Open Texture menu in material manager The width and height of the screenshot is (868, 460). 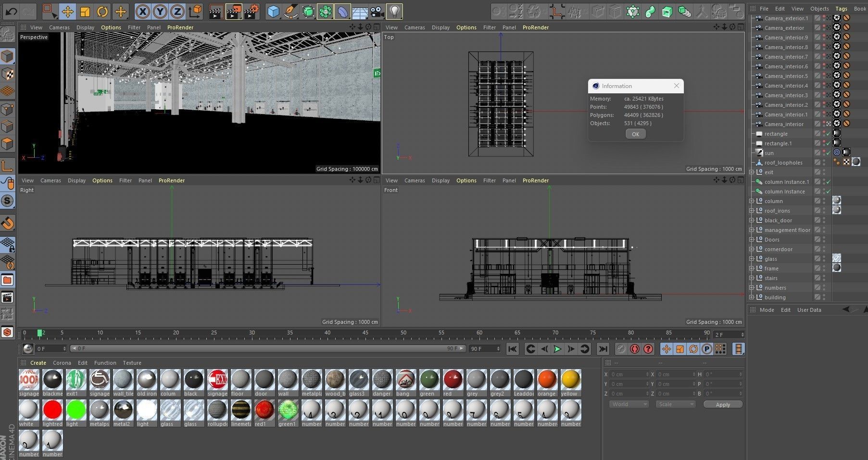point(132,363)
